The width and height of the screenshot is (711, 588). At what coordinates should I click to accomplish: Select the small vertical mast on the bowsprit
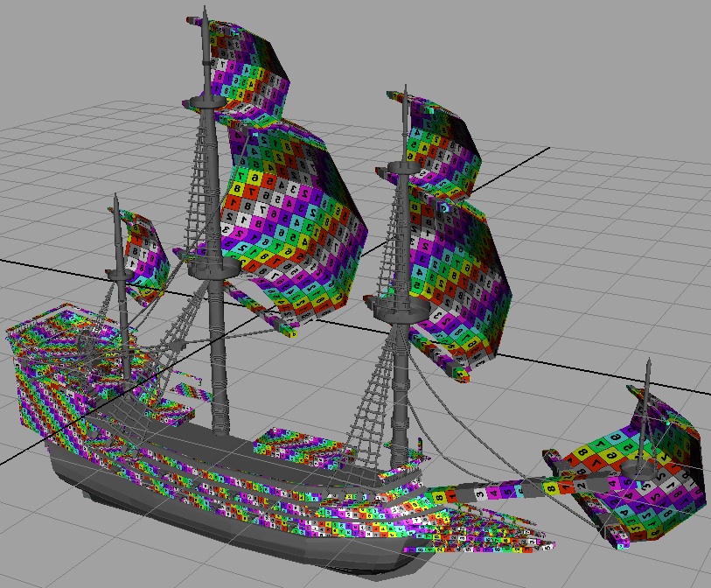[644, 417]
